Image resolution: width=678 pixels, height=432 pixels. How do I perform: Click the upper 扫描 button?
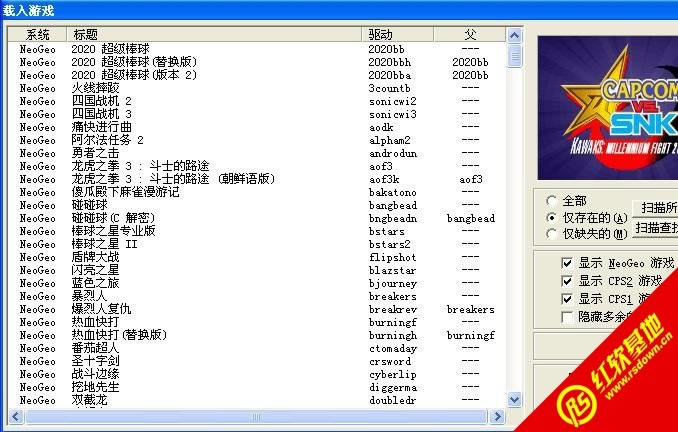[656, 208]
